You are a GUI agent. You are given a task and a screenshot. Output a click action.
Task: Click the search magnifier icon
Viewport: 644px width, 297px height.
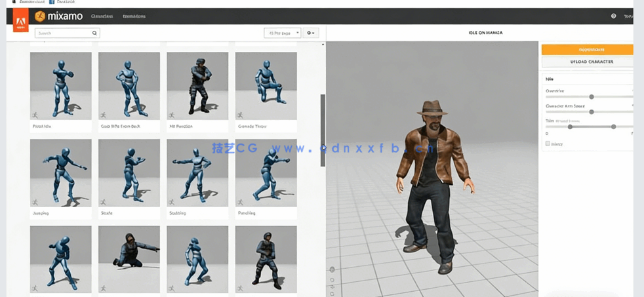94,33
